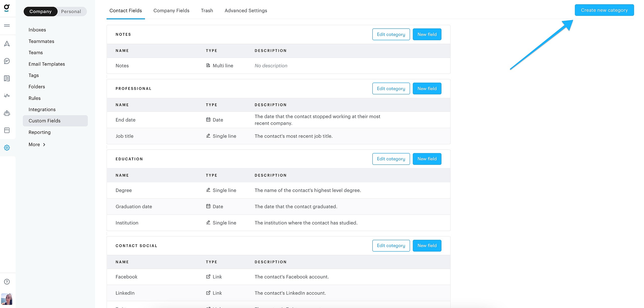Open the Company Fields tab
The width and height of the screenshot is (644, 308).
click(x=171, y=11)
